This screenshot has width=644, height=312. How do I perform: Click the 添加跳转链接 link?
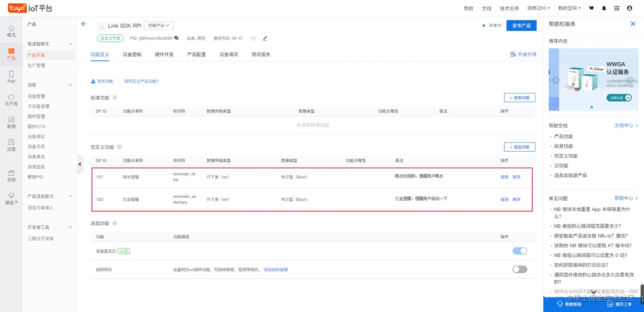(x=276, y=270)
